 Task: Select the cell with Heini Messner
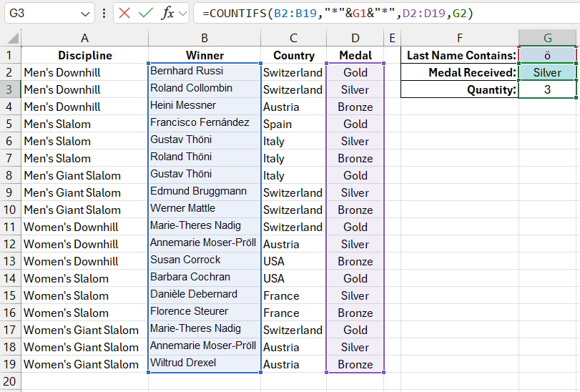(205, 107)
